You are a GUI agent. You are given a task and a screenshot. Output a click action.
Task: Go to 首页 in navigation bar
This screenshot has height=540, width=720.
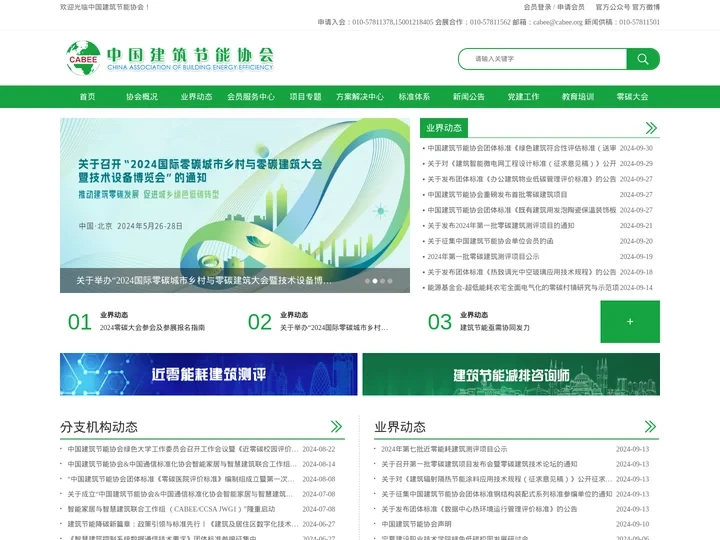tap(87, 96)
